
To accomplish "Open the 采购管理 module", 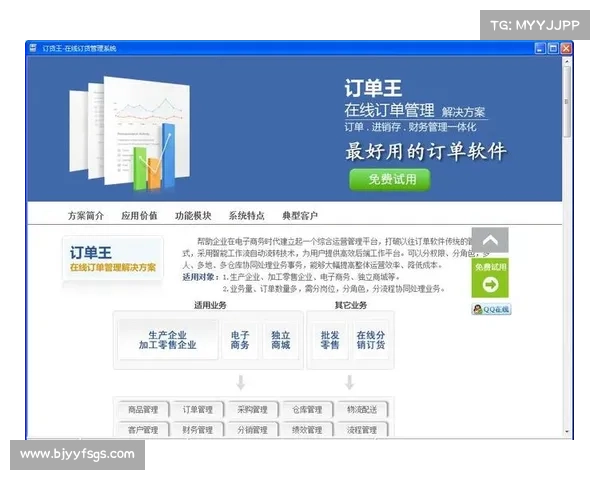I will tap(252, 410).
